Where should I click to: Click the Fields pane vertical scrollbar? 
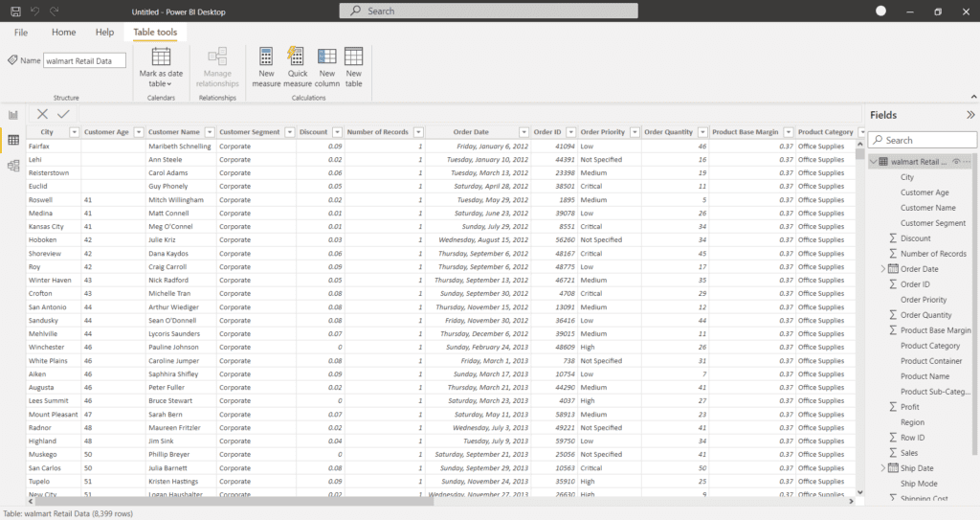point(974,306)
